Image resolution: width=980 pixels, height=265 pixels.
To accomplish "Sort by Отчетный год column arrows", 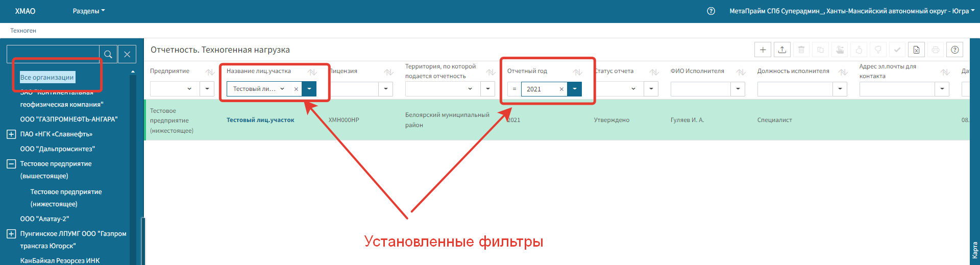I will 577,72.
